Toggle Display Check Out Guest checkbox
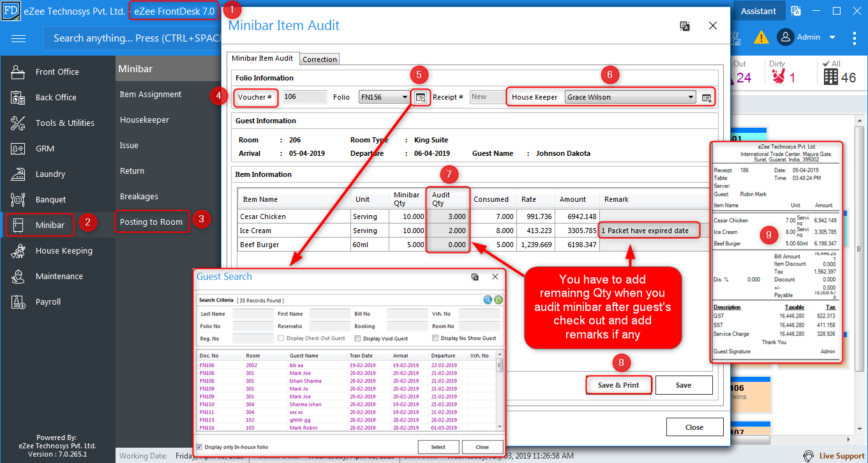Screen dimensions: 868x463 click(281, 338)
